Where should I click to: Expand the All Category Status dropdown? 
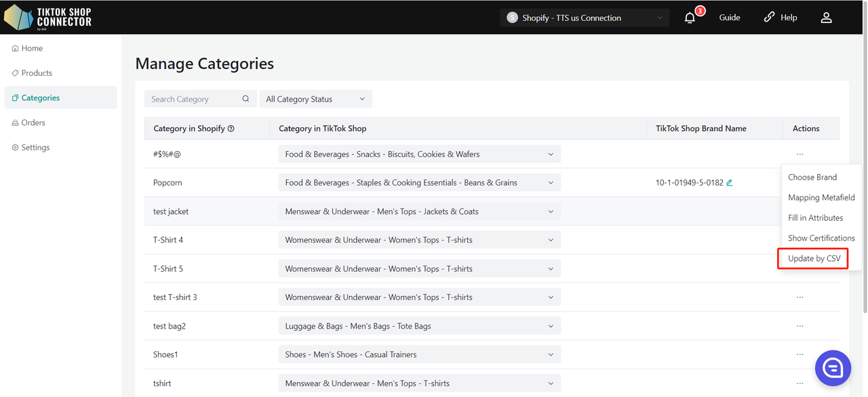pyautogui.click(x=315, y=99)
